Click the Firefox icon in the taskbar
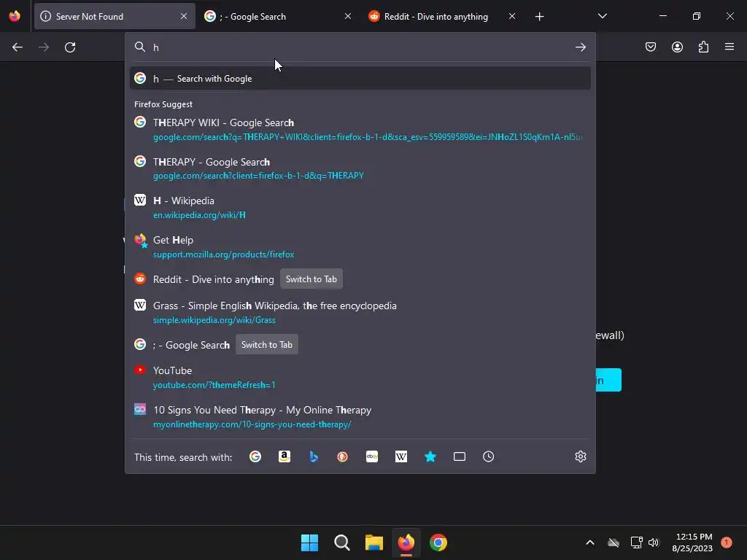Viewport: 747px width, 560px height. [x=406, y=542]
